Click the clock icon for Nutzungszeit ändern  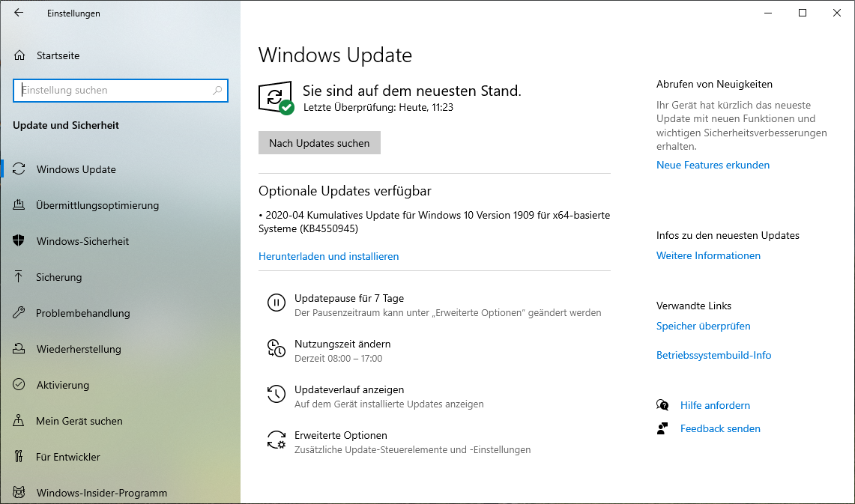coord(277,348)
